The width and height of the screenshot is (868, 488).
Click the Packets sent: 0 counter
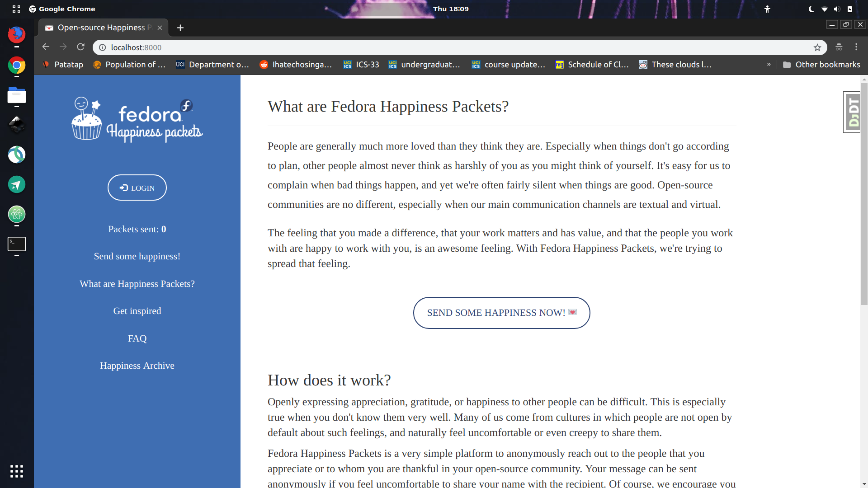[x=137, y=229]
